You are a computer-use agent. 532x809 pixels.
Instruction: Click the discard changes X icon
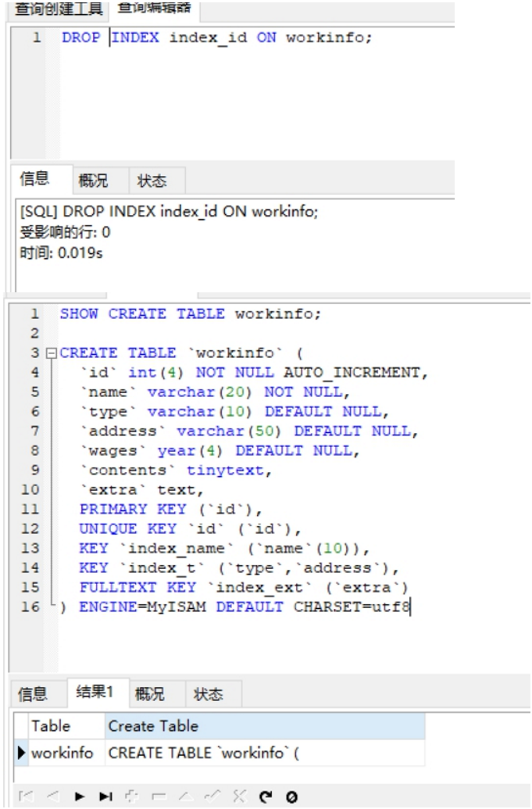(239, 796)
